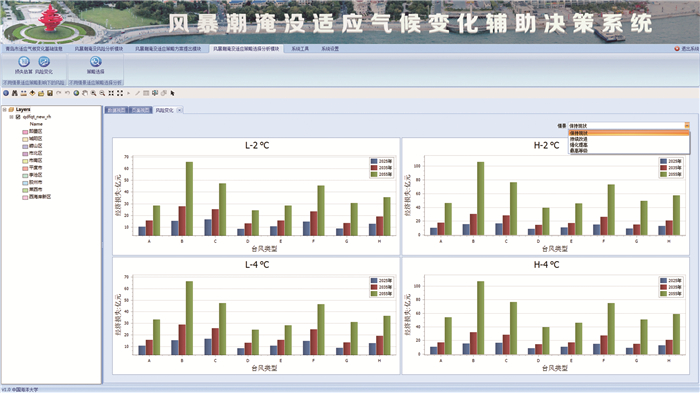Select the pan hand tool in toolbar
This screenshot has width=700, height=393.
pos(85,93)
